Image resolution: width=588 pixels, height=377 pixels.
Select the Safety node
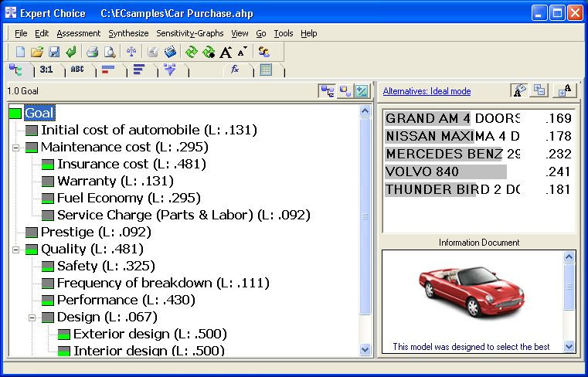106,266
